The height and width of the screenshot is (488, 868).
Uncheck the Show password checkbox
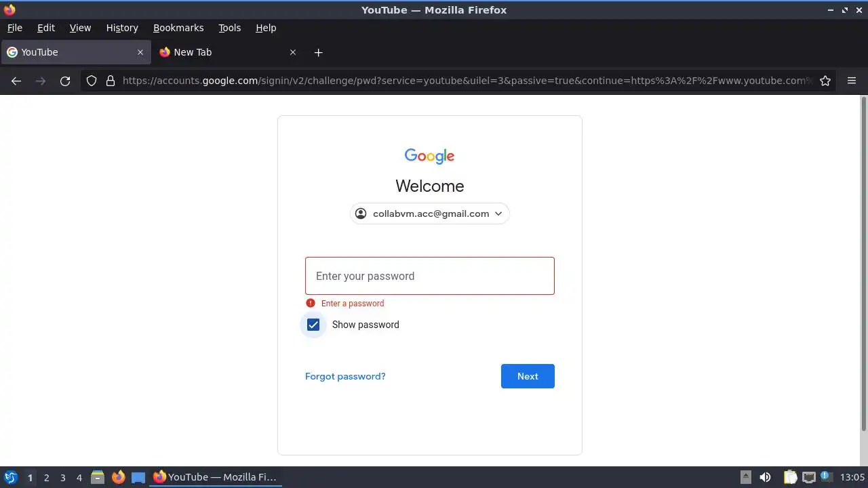click(x=313, y=325)
